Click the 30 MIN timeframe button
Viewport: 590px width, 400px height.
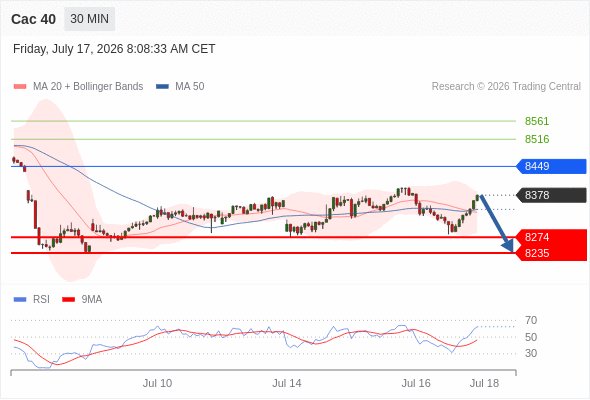90,19
